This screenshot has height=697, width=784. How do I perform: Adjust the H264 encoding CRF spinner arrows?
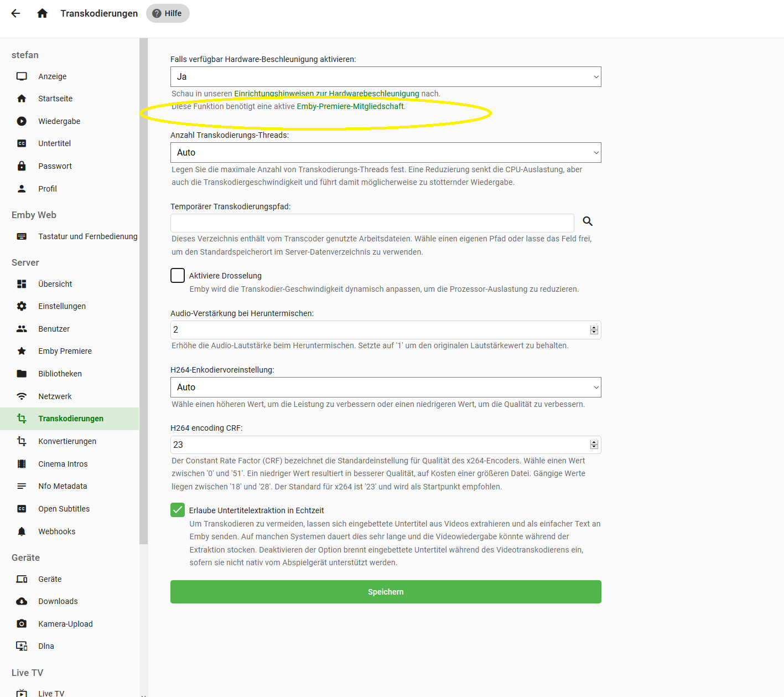click(x=594, y=445)
